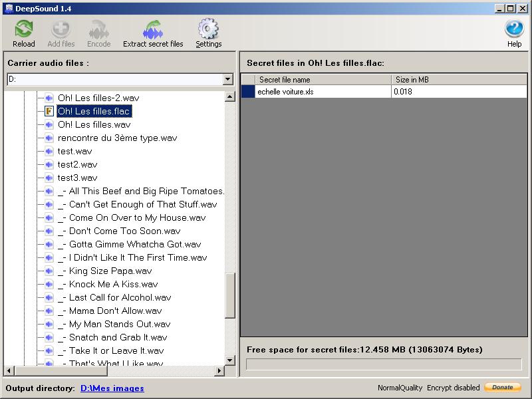Click the vertical scrollbar thumb in file tree

point(230,295)
